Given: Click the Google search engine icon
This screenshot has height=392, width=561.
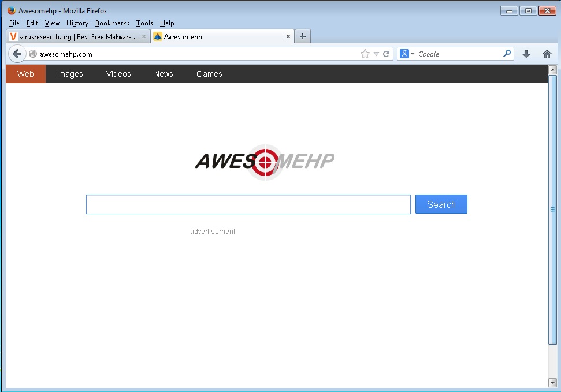Looking at the screenshot, I should tap(404, 54).
